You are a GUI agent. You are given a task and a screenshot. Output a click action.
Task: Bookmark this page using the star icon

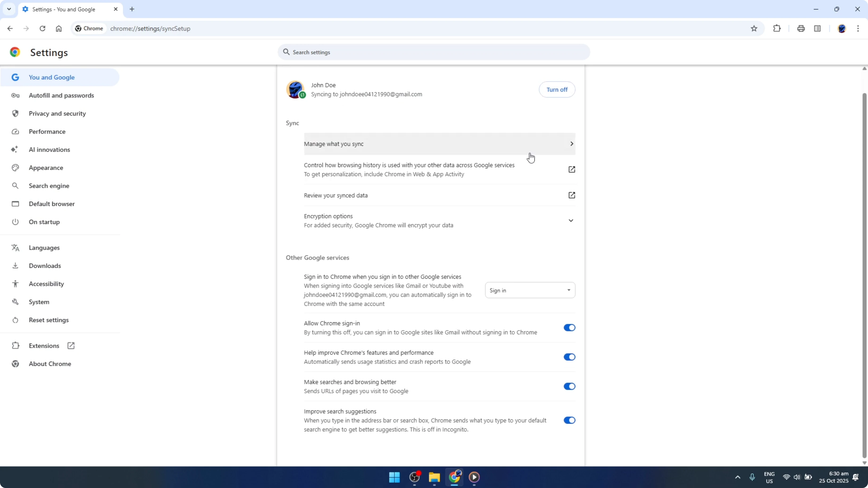(754, 28)
